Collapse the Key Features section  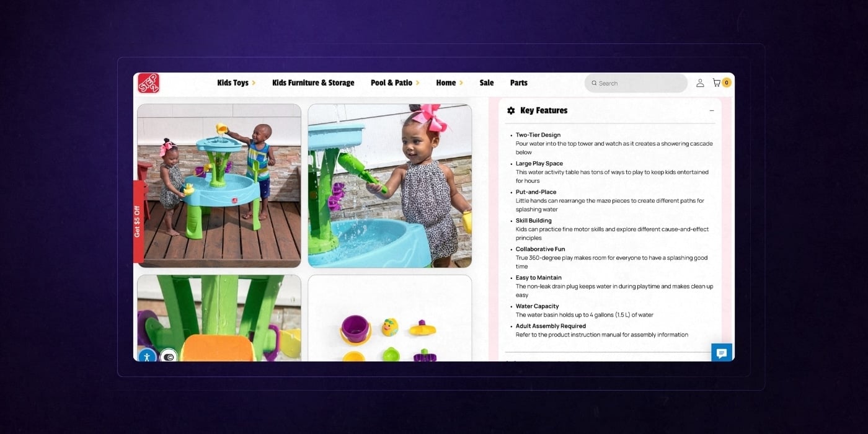[712, 110]
